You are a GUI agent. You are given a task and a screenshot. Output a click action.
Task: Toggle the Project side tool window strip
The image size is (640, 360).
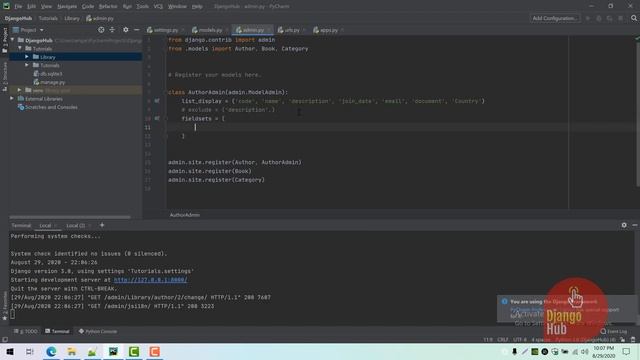5,40
